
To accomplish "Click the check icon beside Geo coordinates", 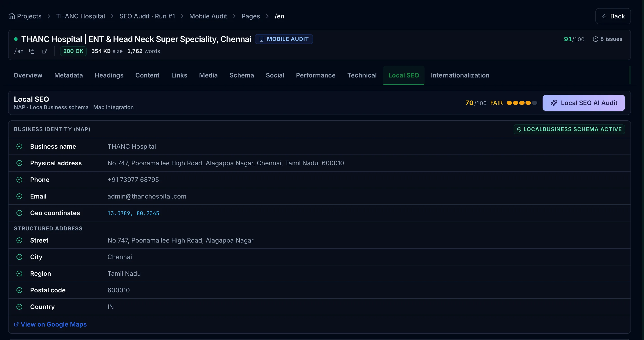I will [19, 213].
